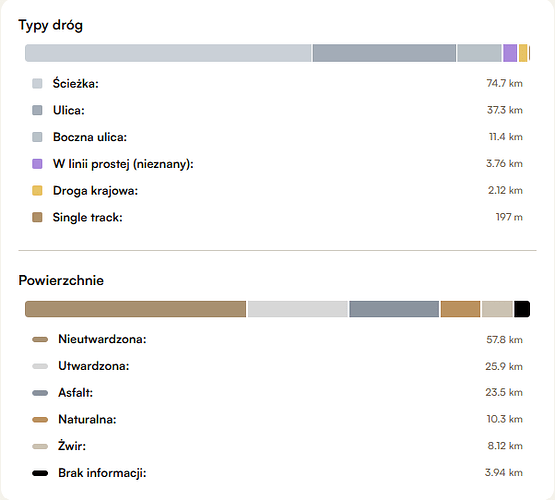Click the Żwir legend pill icon
This screenshot has height=500, width=555.
[x=40, y=447]
